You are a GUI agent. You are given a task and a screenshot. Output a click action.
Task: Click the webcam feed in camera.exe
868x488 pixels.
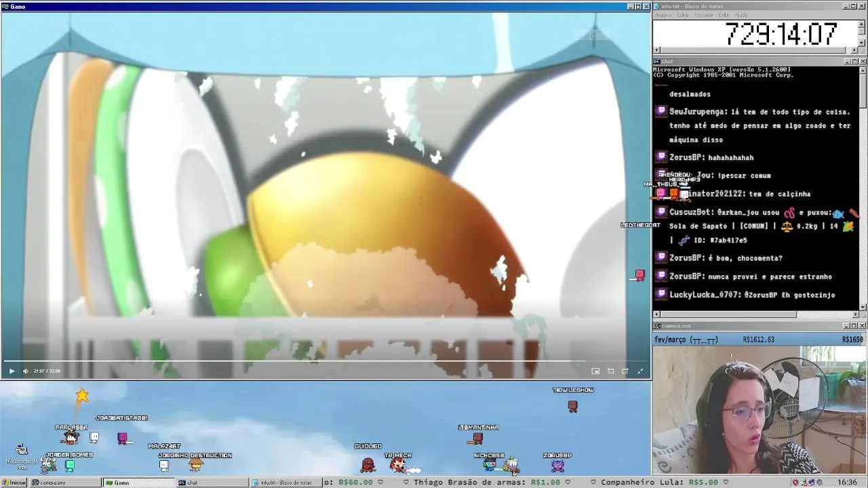[x=759, y=410]
